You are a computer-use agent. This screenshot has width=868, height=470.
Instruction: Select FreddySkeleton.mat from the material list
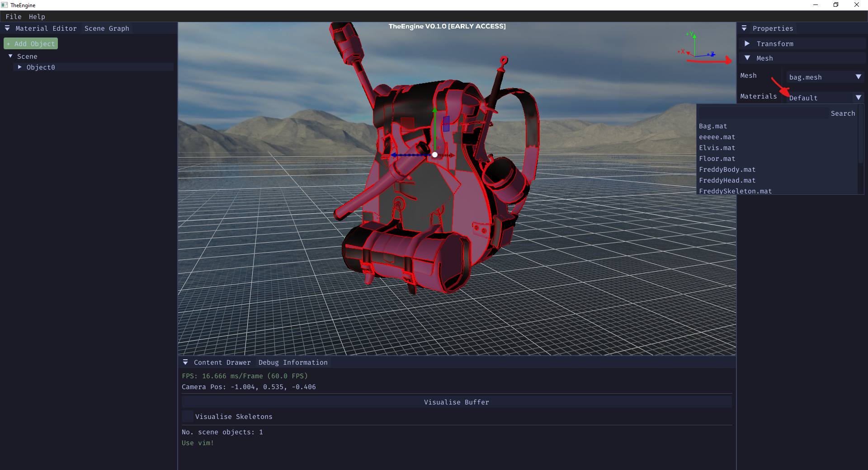pyautogui.click(x=735, y=191)
